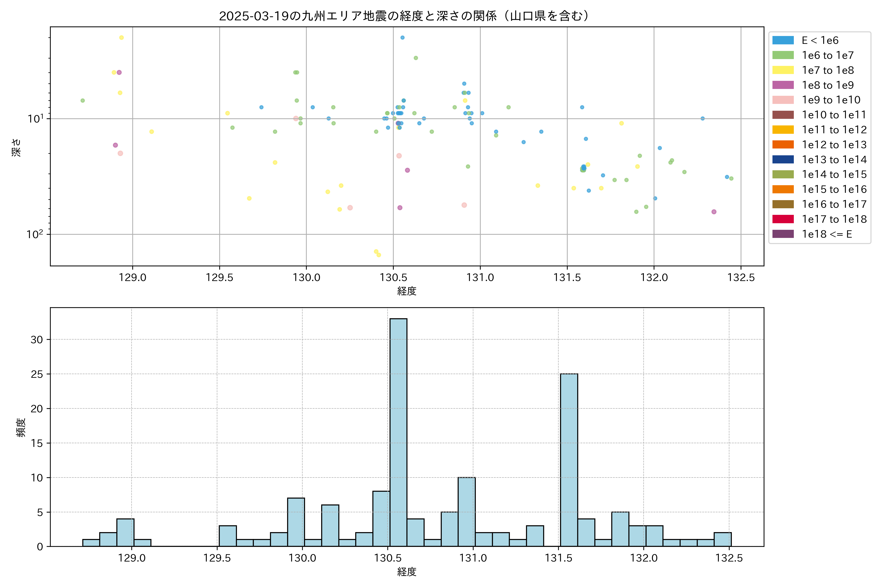Click the 1e18 <= E legend label
This screenshot has height=588, width=882.
click(x=827, y=234)
